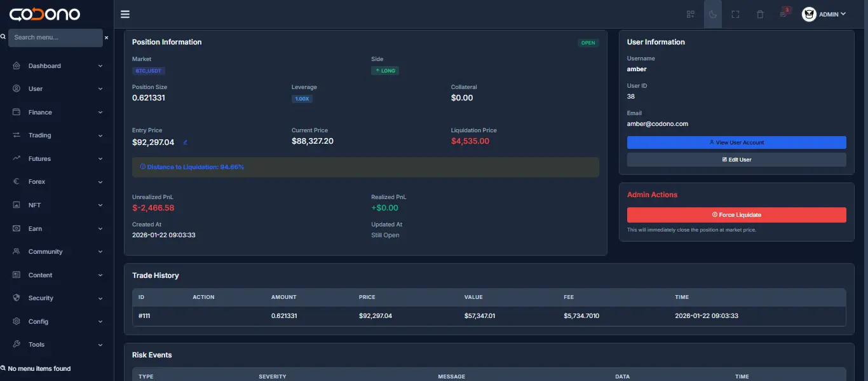Click the Codono logo
Screen dimensions: 868x381
coord(44,13)
